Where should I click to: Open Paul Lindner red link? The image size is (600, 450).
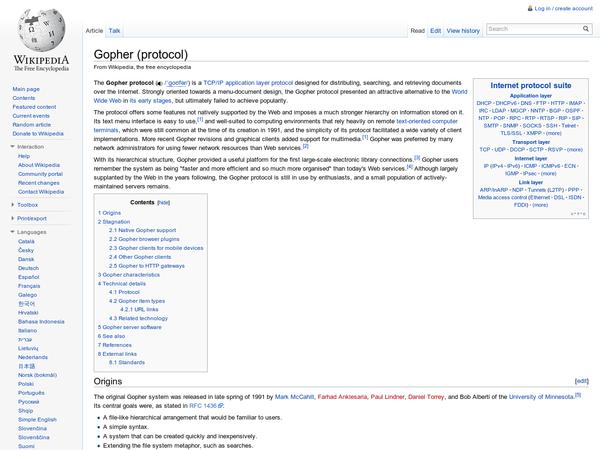pyautogui.click(x=387, y=397)
